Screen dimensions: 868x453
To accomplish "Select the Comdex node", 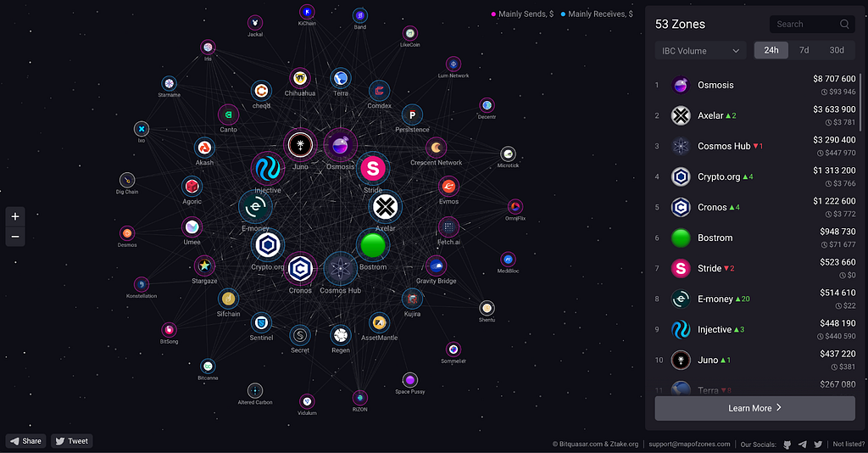I will (379, 91).
